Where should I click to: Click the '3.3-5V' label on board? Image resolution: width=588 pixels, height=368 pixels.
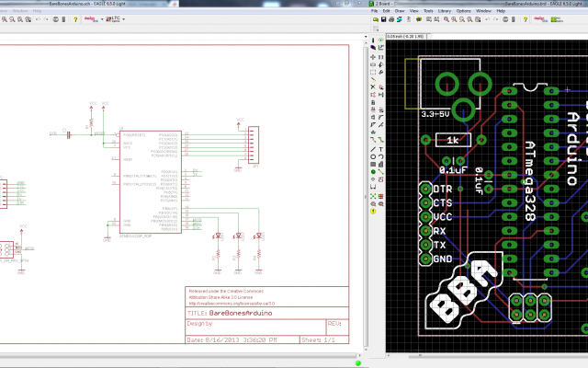[x=435, y=114]
